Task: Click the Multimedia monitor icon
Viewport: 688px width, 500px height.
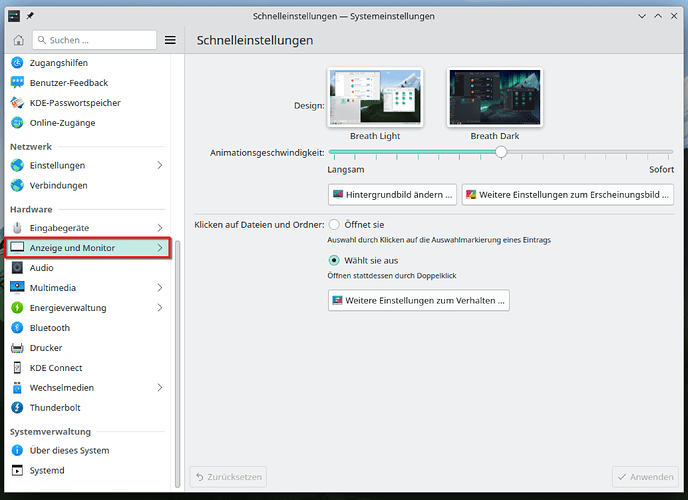Action: tap(17, 287)
